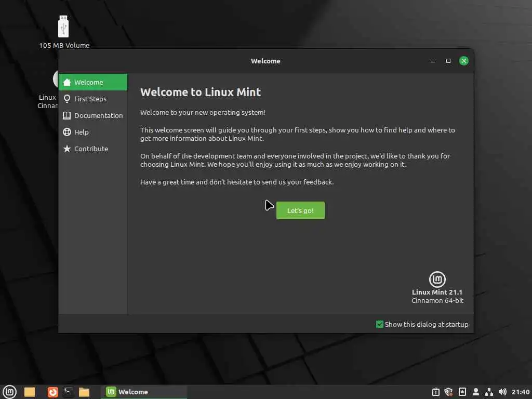This screenshot has height=399, width=532.
Task: Open the Help section
Action: click(x=92, y=132)
